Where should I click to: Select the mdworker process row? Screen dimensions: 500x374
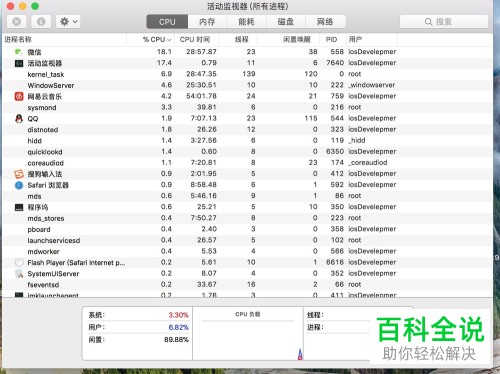click(x=247, y=251)
